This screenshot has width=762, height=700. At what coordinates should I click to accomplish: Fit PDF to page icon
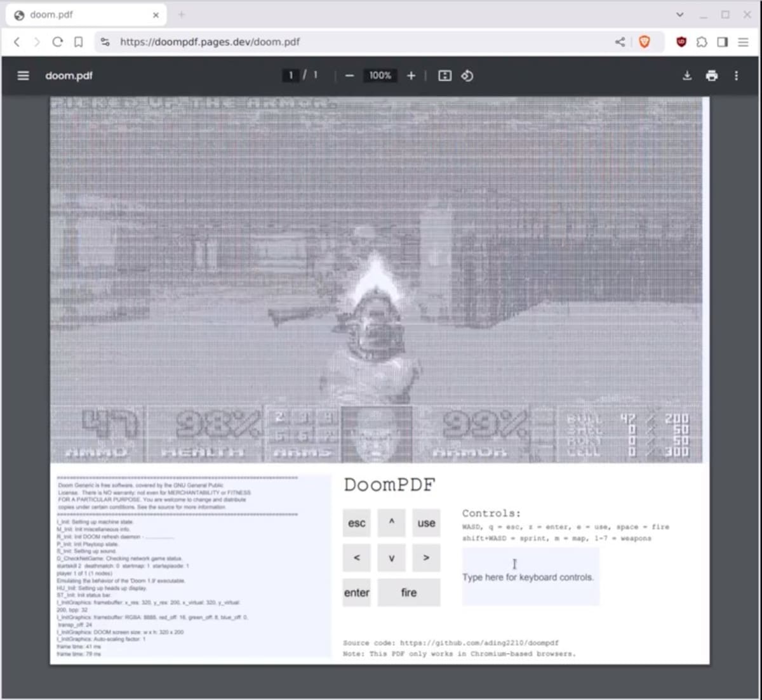click(445, 76)
